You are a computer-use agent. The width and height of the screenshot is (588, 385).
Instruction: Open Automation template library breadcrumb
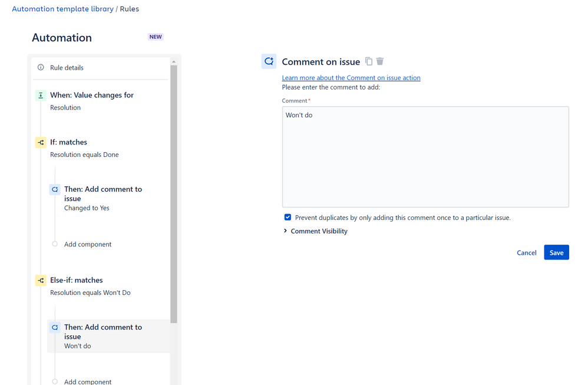coord(62,9)
